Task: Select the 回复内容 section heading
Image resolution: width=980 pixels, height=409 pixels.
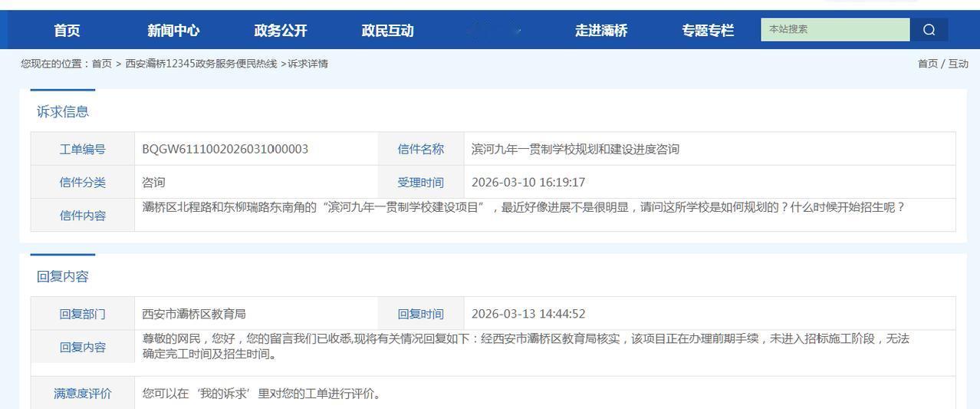Action: click(63, 277)
